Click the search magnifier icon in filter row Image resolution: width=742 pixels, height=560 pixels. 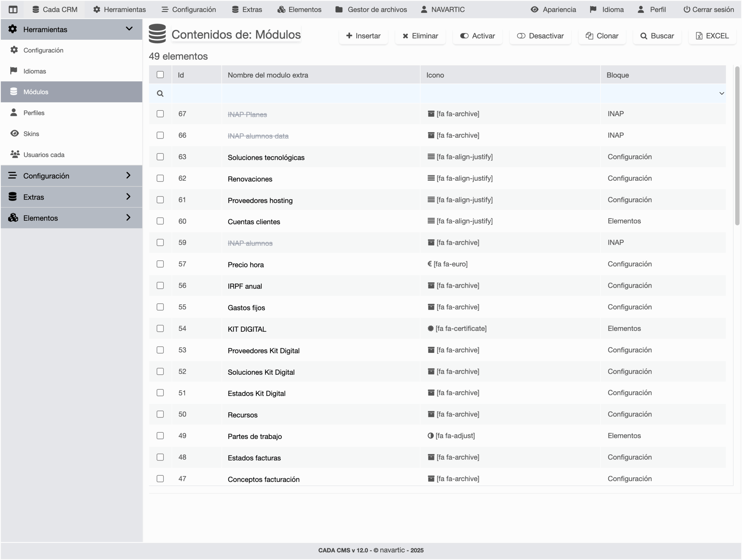pyautogui.click(x=160, y=94)
